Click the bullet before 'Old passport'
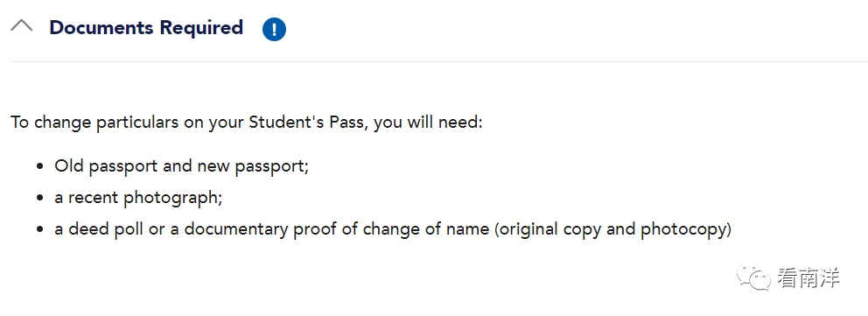The image size is (868, 316). coord(40,166)
